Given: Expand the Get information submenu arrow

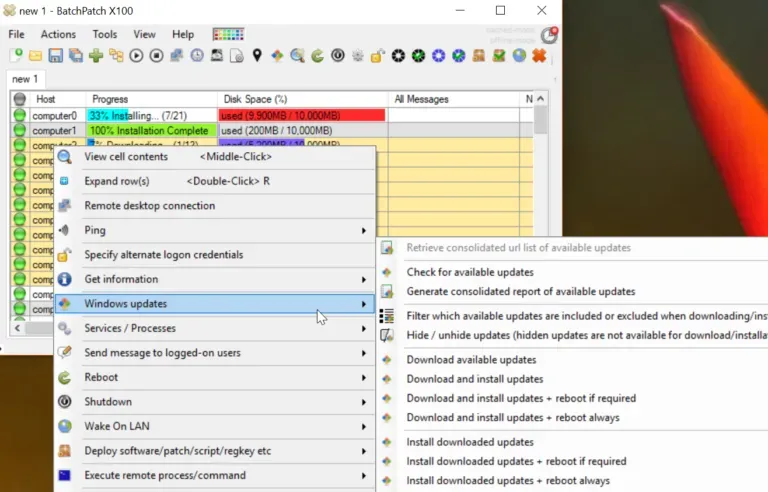Looking at the screenshot, I should pyautogui.click(x=363, y=279).
